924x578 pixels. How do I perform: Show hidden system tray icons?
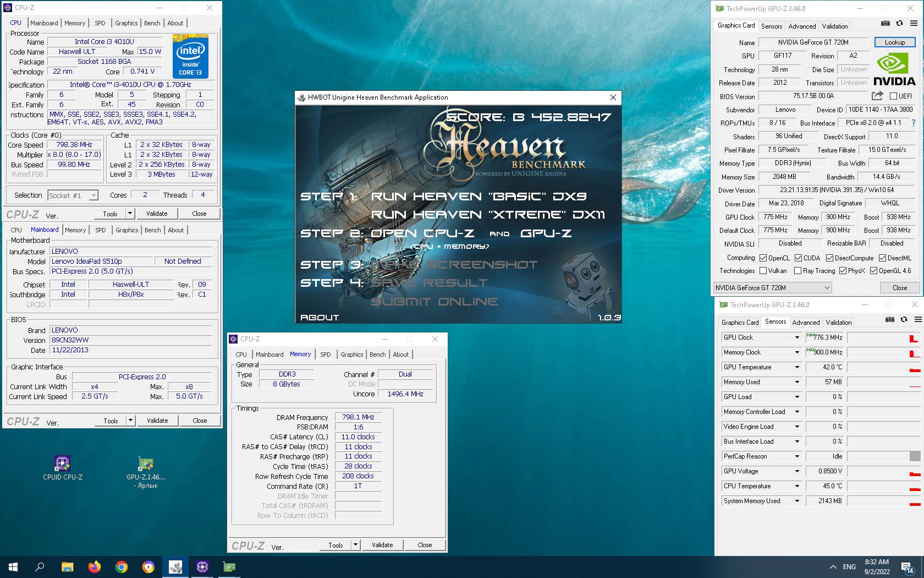coord(833,566)
